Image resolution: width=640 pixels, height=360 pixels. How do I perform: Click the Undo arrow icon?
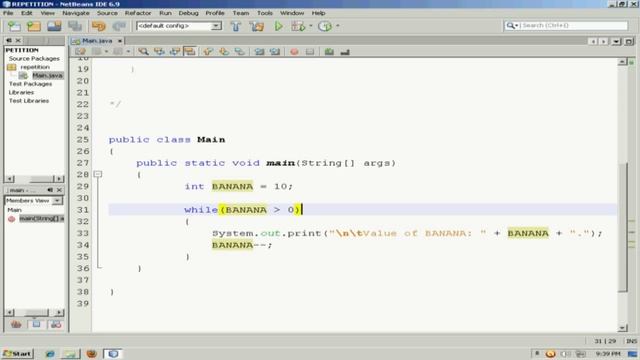coord(99,26)
